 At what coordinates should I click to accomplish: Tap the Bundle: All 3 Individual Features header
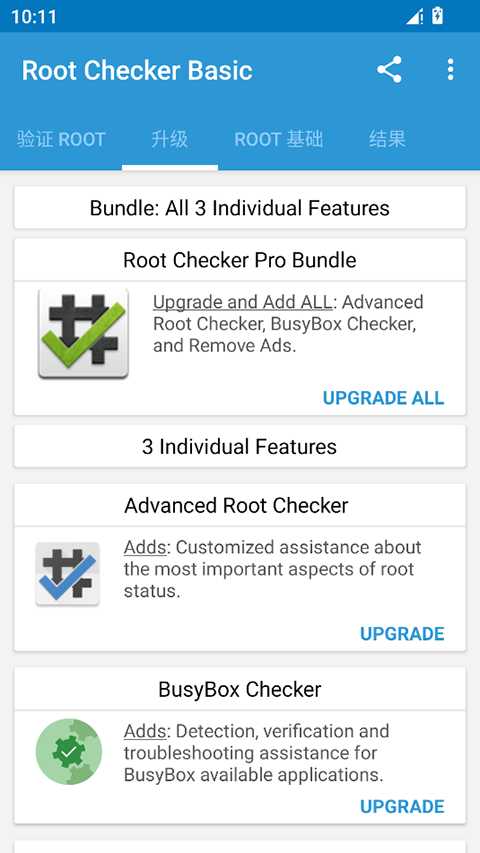tap(240, 208)
